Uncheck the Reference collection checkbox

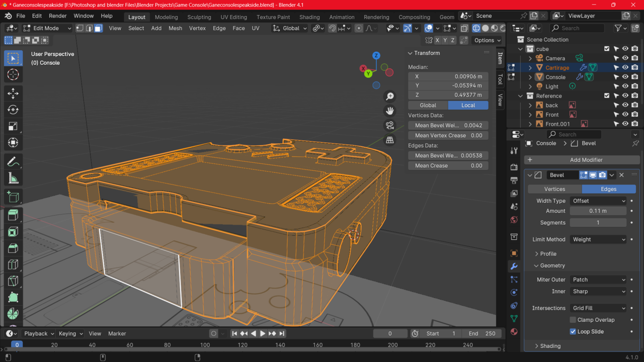[606, 96]
